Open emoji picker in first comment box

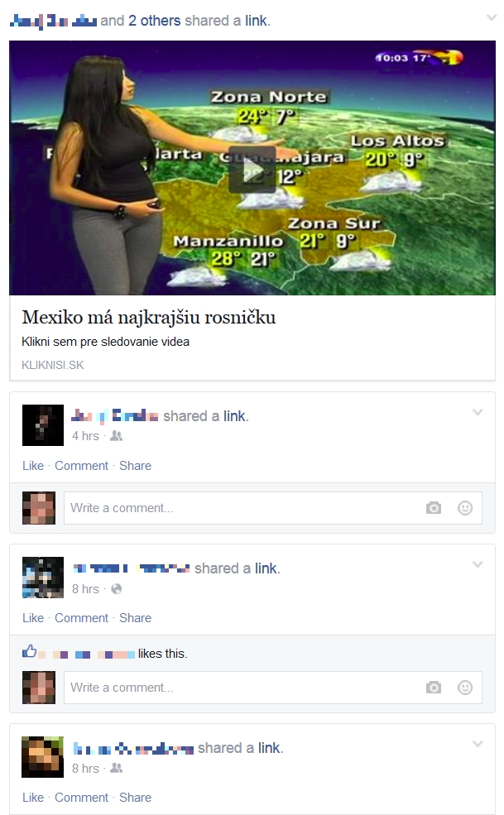coord(465,508)
